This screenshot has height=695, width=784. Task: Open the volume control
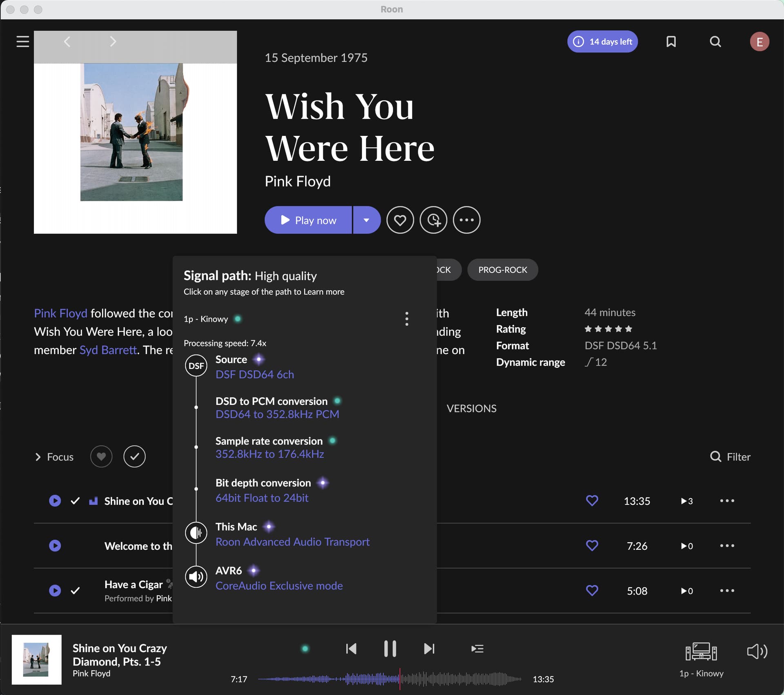click(x=757, y=651)
